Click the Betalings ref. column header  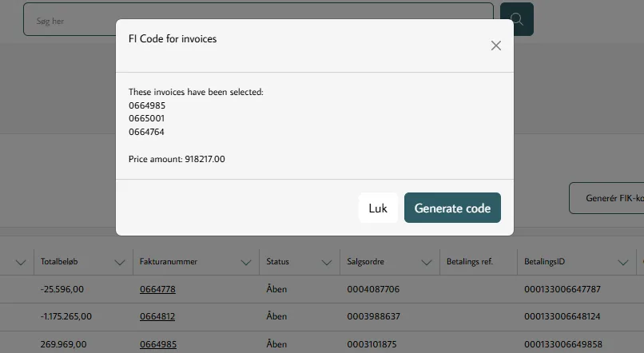(470, 261)
